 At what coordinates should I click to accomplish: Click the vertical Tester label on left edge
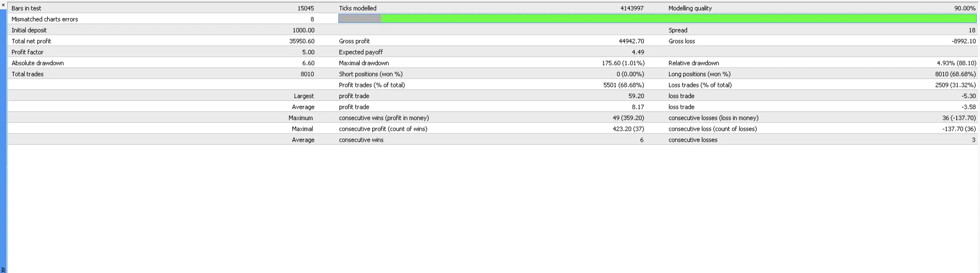[x=3, y=269]
